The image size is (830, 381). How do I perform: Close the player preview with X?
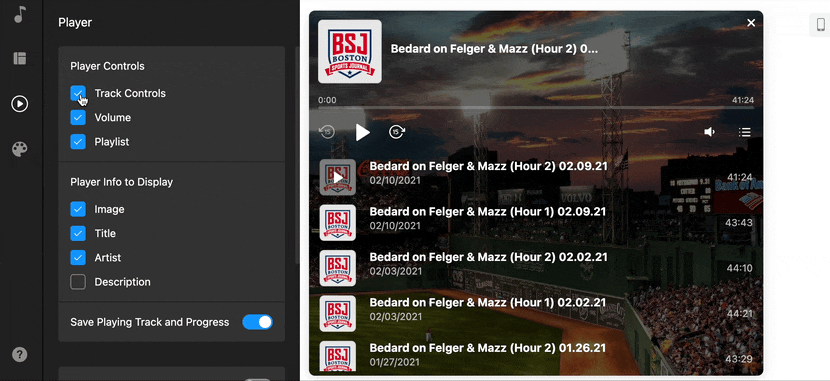(x=751, y=23)
